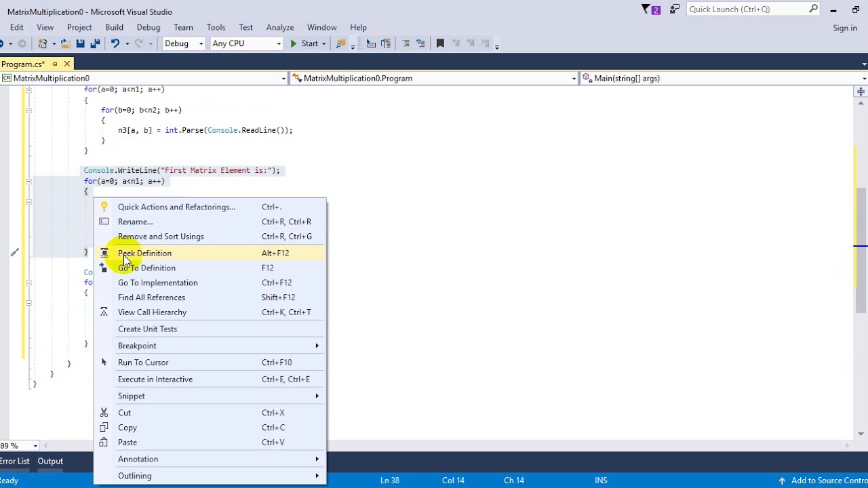
Task: Undo the last action
Action: point(115,43)
